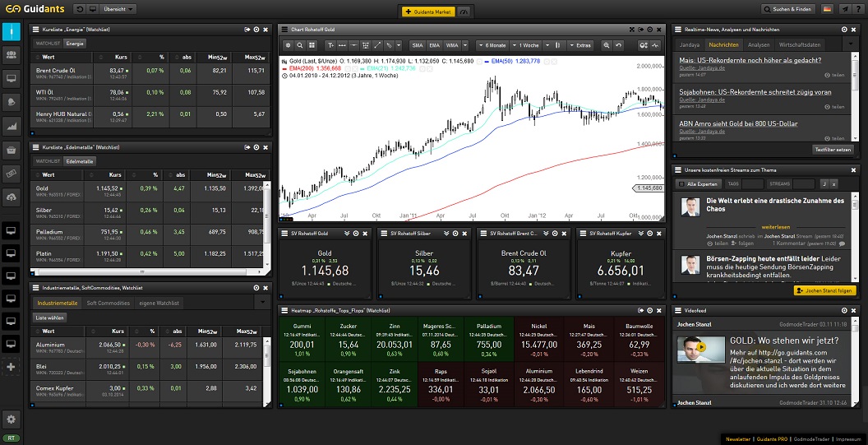Switch to the Analysen news tab
The image size is (868, 445).
[x=759, y=44]
